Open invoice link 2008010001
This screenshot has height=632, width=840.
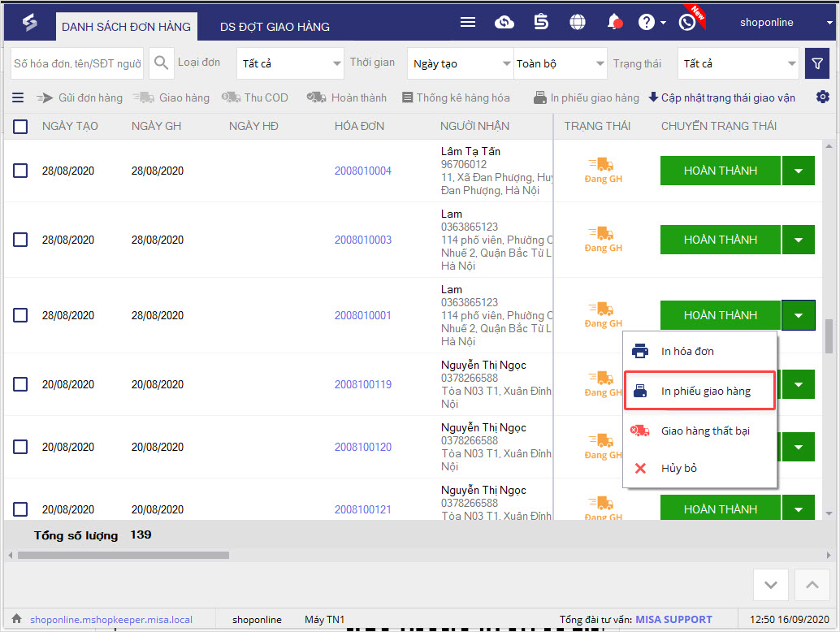(362, 315)
